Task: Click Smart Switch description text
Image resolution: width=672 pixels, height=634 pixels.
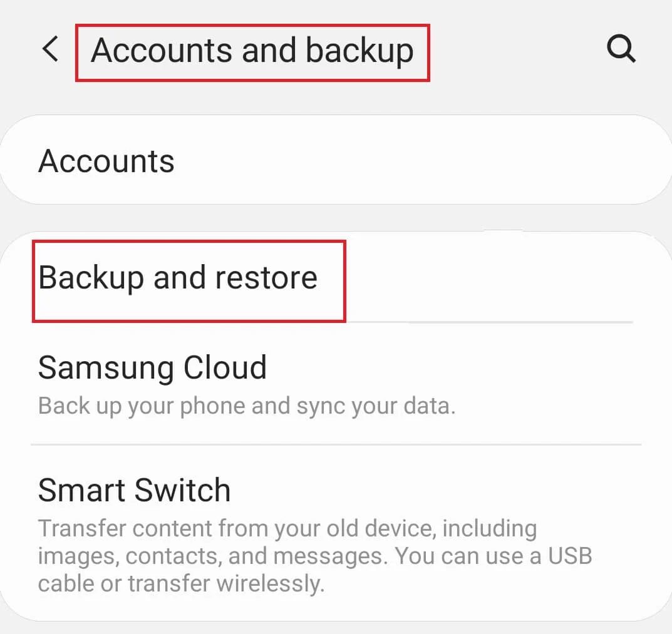Action: pos(313,556)
